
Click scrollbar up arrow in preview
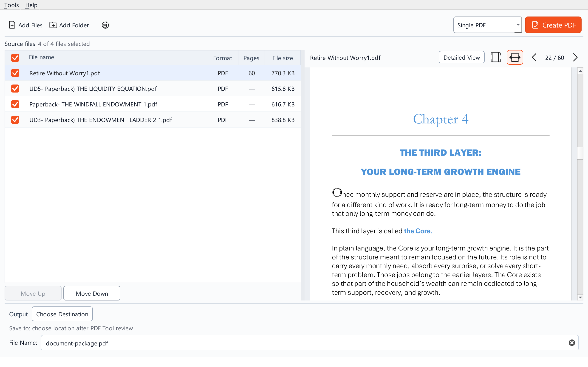580,71
